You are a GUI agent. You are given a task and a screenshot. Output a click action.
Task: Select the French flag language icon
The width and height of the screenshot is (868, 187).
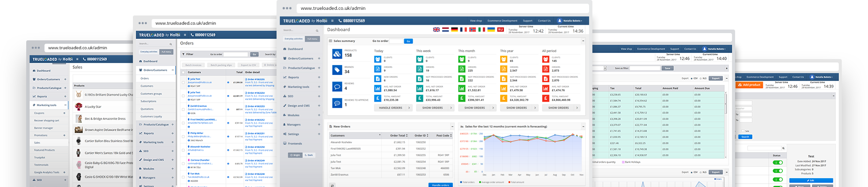tap(463, 30)
